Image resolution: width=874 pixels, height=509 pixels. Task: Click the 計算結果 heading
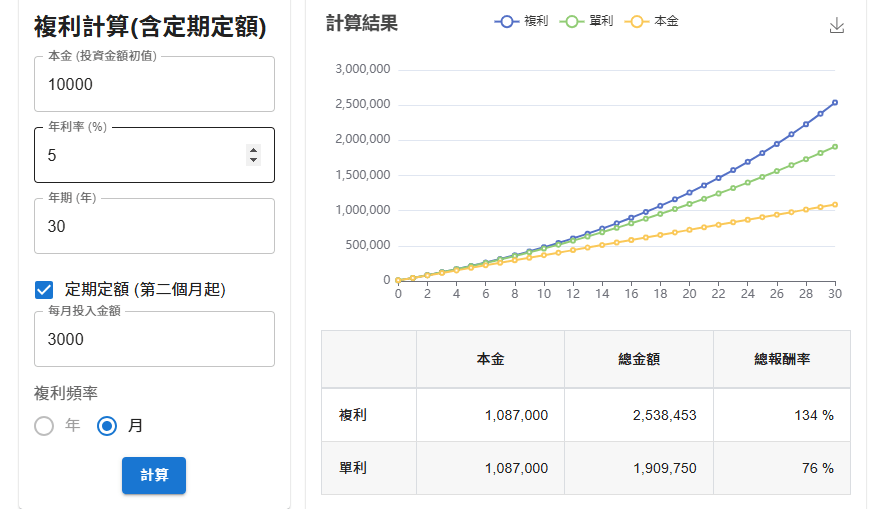tap(362, 23)
